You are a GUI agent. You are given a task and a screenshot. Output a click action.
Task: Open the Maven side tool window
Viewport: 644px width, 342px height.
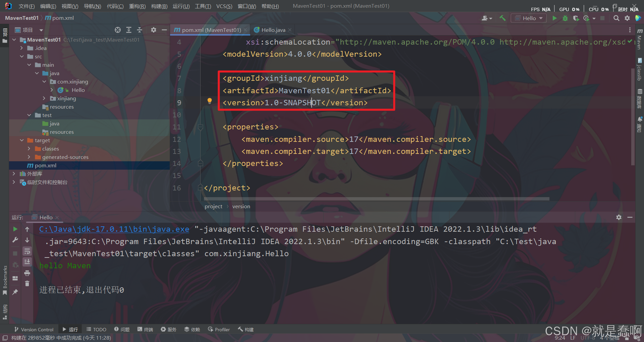pyautogui.click(x=640, y=39)
